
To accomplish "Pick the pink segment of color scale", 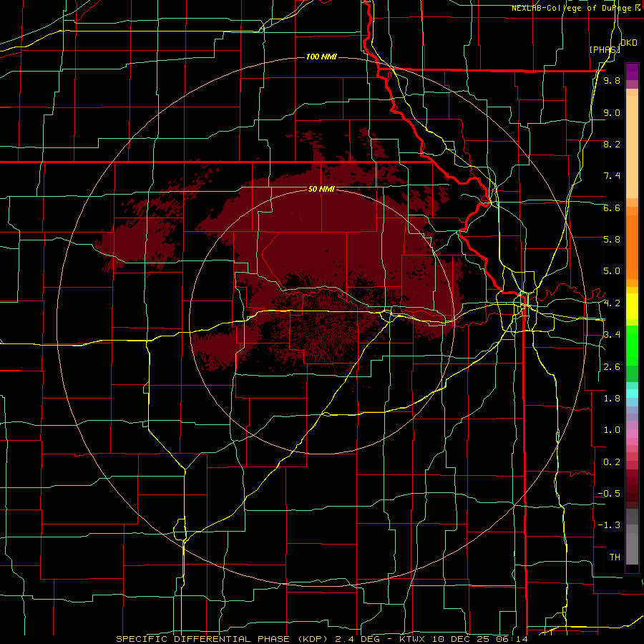I will pyautogui.click(x=632, y=434).
